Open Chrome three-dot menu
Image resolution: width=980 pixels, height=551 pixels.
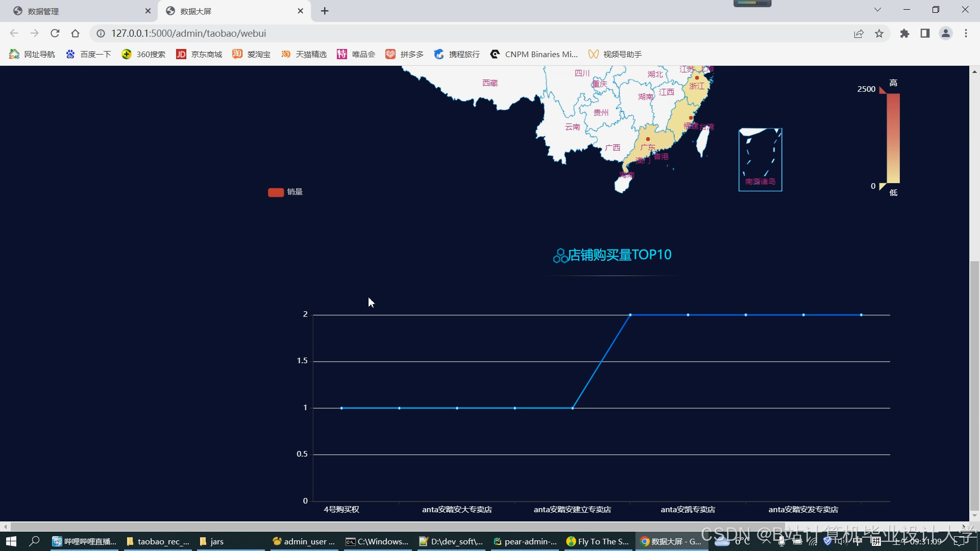(966, 34)
